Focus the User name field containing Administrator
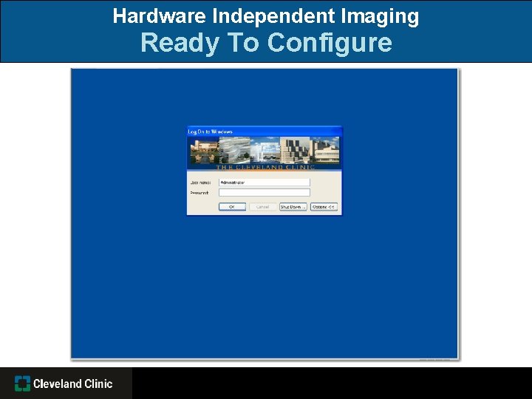This screenshot has height=399, width=532. click(x=265, y=183)
